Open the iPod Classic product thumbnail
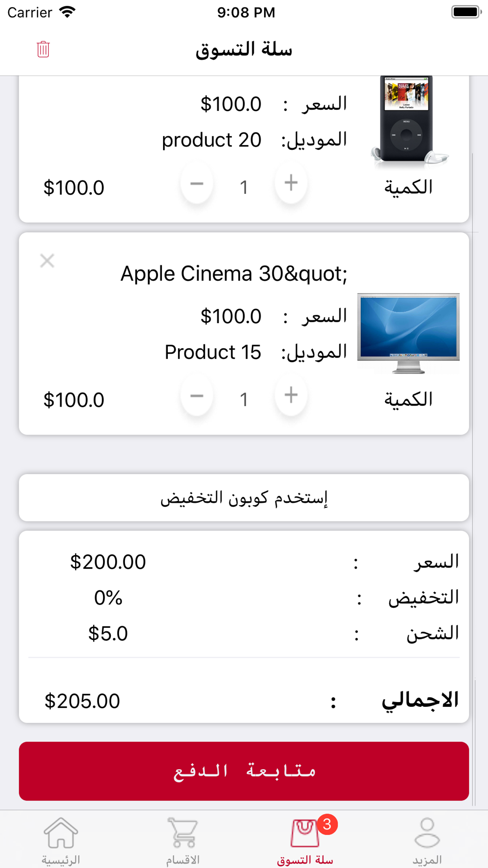 [x=408, y=120]
